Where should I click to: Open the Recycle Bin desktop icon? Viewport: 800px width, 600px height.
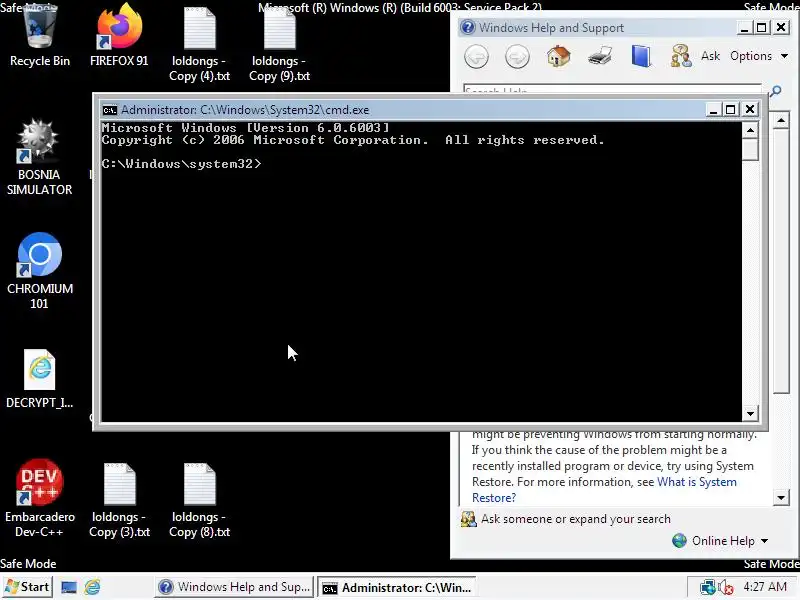tap(40, 36)
